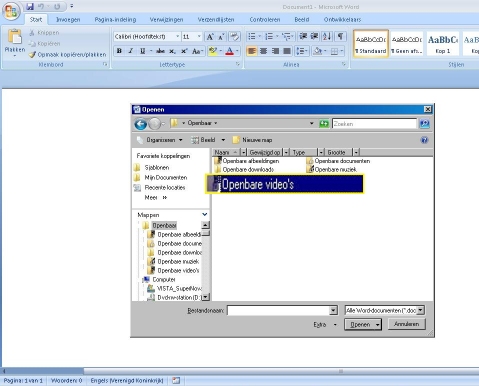Decrease indent icon
This screenshot has height=386, width=479.
click(x=303, y=36)
